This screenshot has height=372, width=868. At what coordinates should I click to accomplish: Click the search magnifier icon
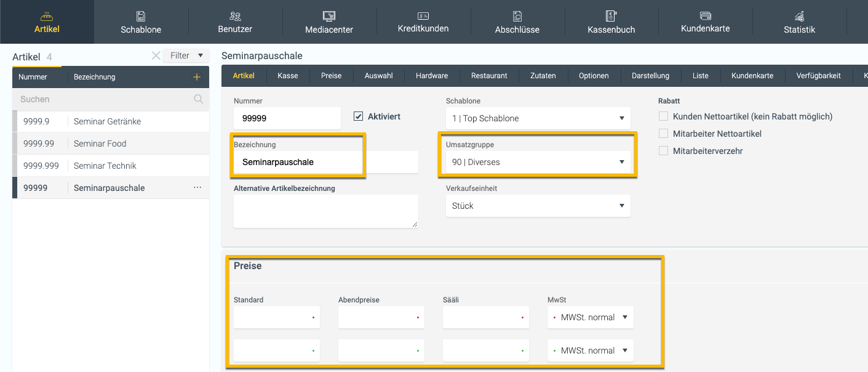pyautogui.click(x=198, y=99)
